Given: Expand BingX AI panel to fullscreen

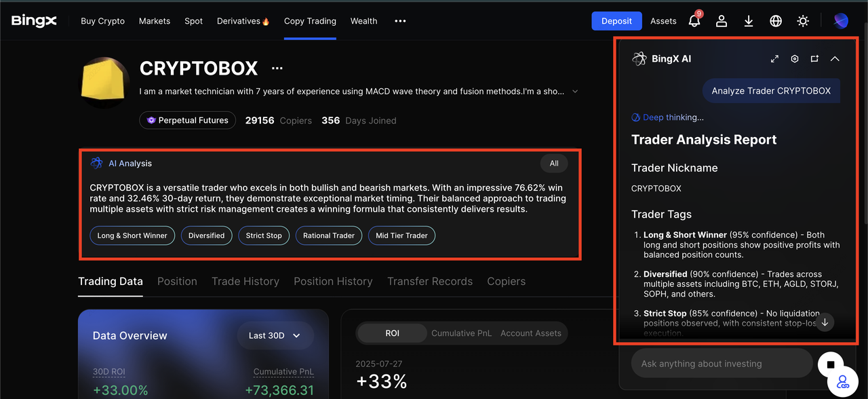Looking at the screenshot, I should (x=774, y=59).
